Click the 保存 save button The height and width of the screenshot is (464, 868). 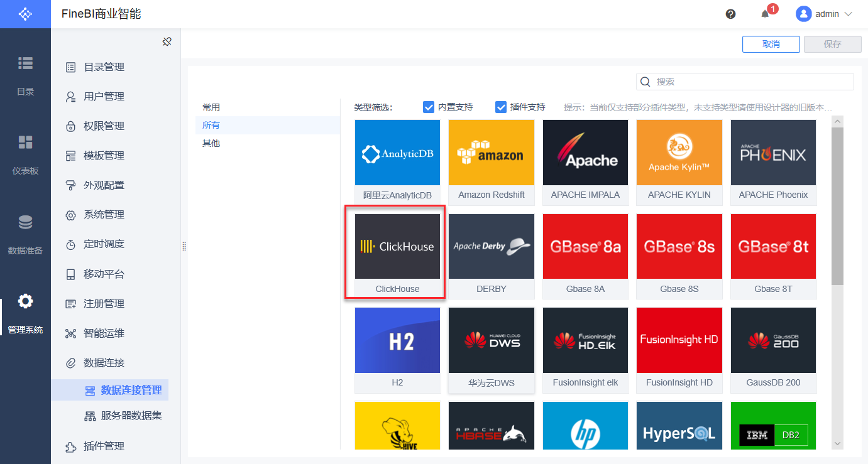pos(832,44)
